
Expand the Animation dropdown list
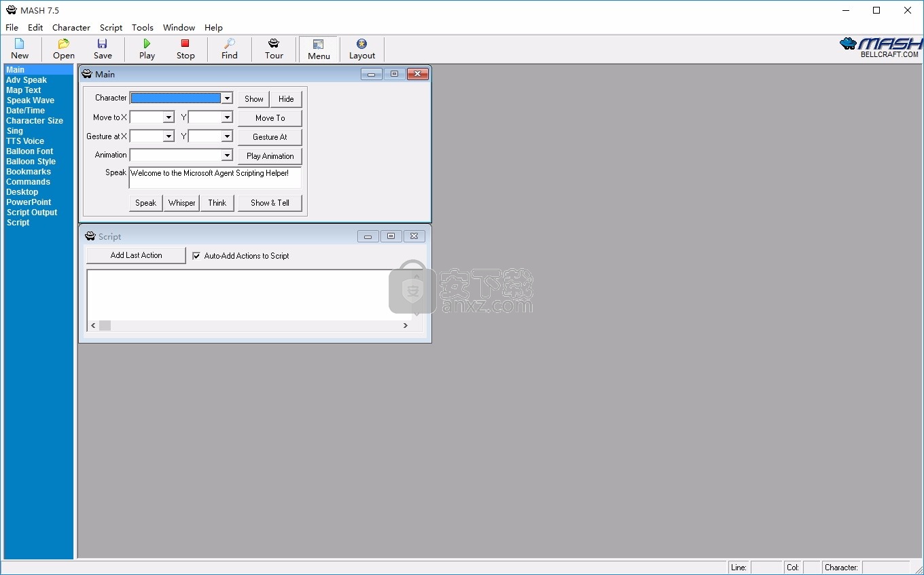pos(227,155)
